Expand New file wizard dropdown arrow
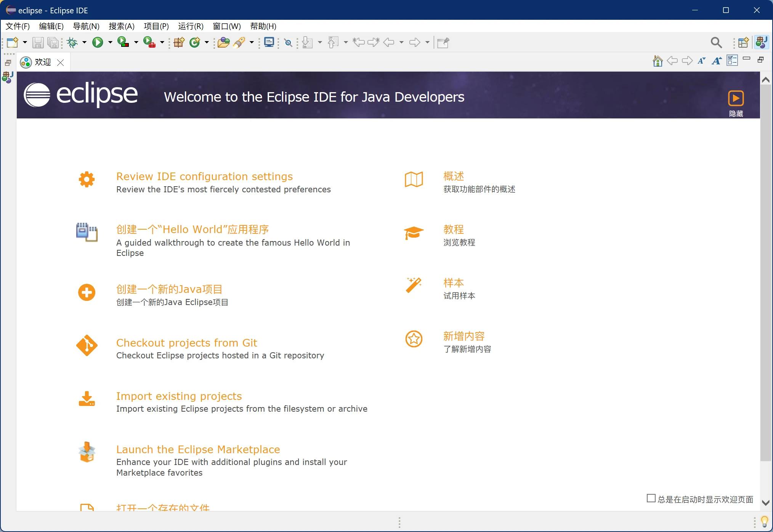 coord(25,42)
